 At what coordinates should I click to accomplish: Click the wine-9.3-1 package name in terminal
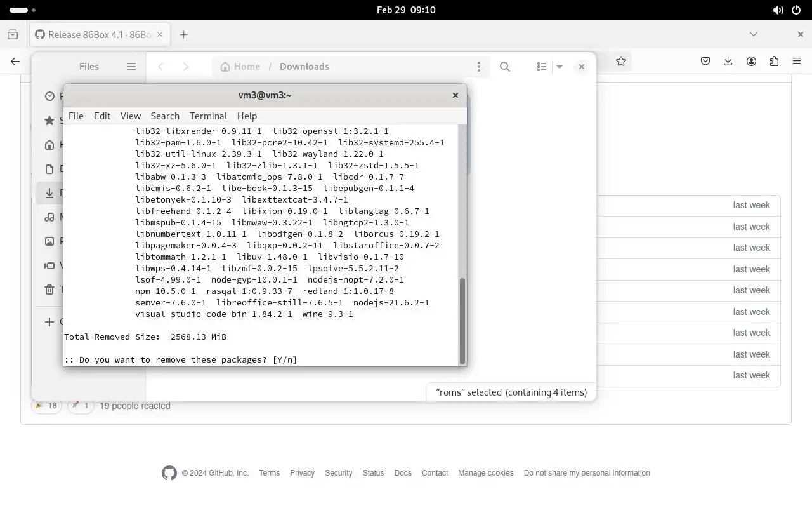(x=328, y=314)
